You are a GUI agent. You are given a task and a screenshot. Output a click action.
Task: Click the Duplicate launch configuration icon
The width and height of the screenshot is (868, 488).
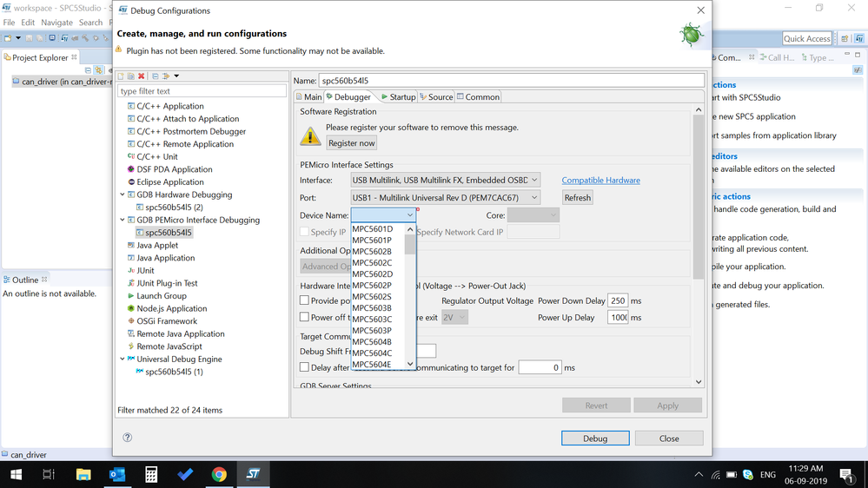(x=130, y=76)
